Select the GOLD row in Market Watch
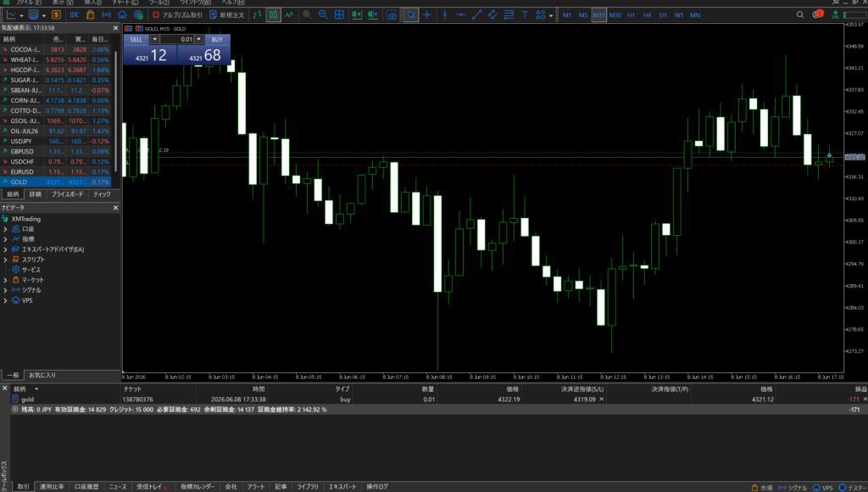This screenshot has height=492, width=868. (55, 182)
